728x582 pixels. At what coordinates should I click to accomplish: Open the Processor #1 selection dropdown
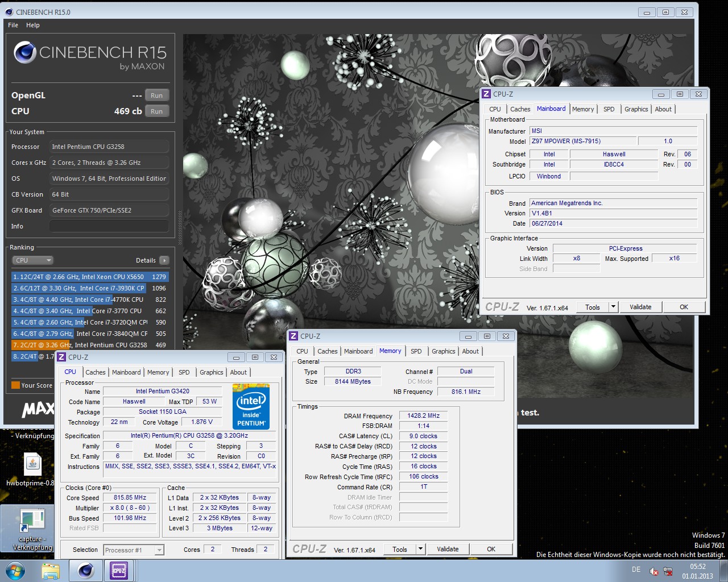coord(134,550)
